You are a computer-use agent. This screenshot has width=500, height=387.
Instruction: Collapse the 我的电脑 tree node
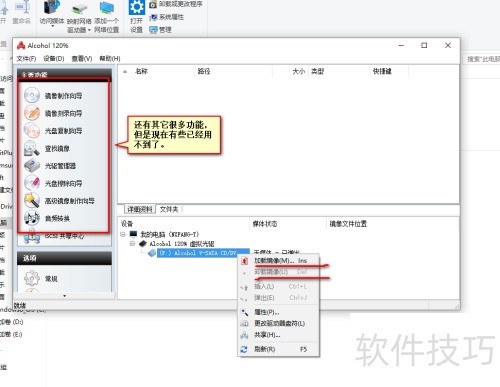[x=123, y=234]
